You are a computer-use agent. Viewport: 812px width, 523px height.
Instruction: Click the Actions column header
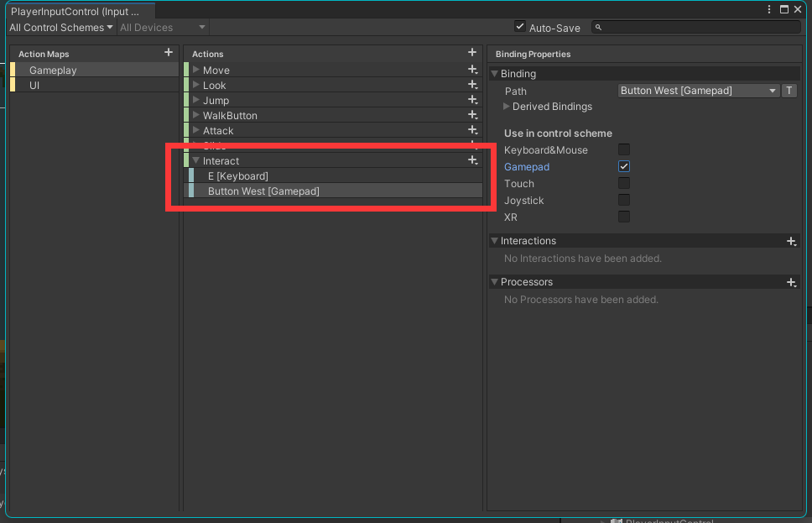click(x=208, y=54)
